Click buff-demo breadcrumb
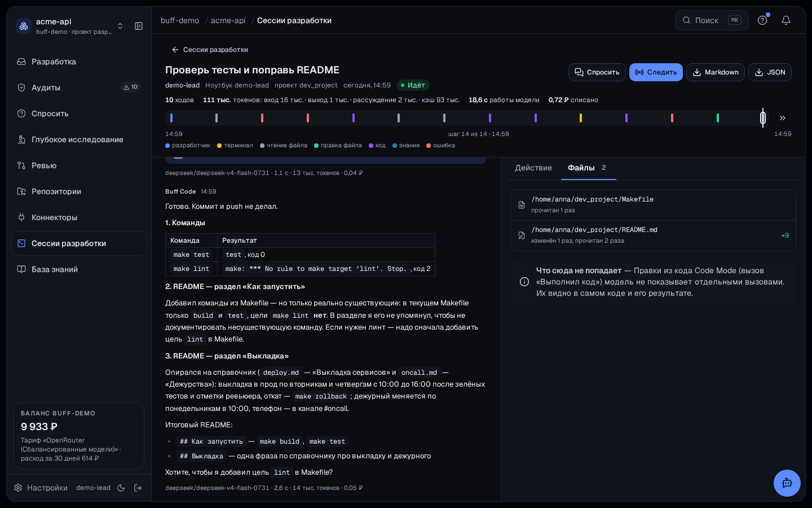The height and width of the screenshot is (508, 812). click(x=180, y=20)
